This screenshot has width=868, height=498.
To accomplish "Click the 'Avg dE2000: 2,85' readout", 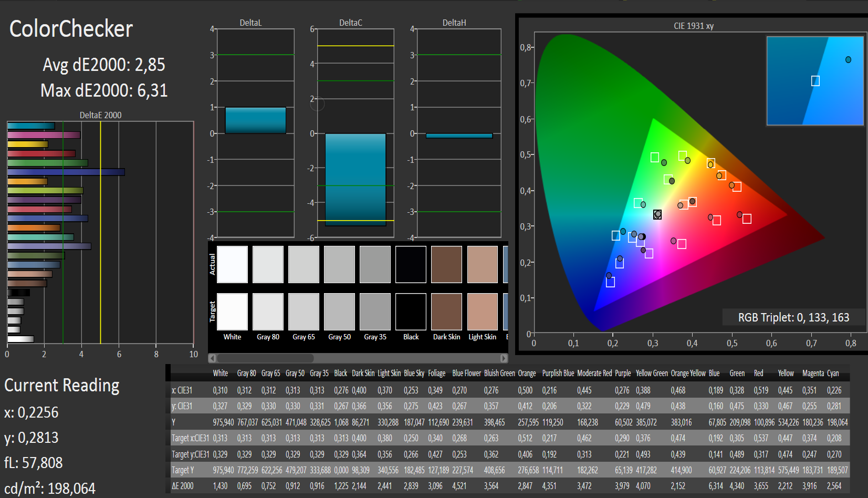I will (x=104, y=65).
